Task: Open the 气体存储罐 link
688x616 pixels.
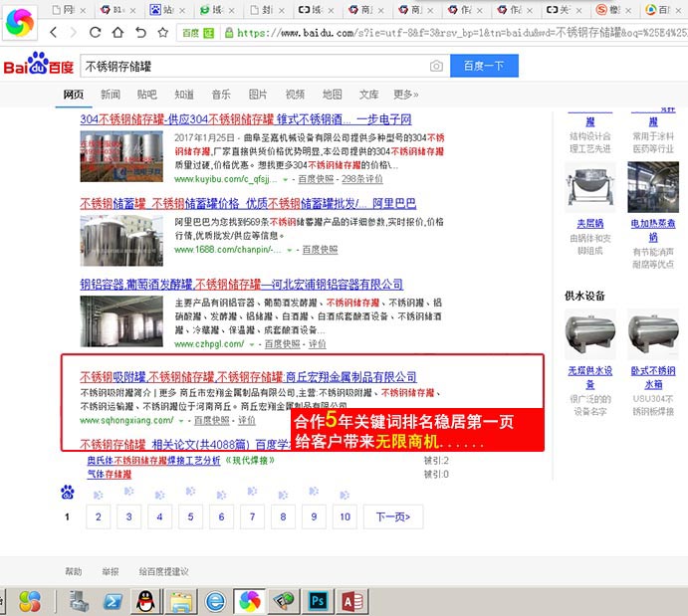Action: tap(110, 475)
